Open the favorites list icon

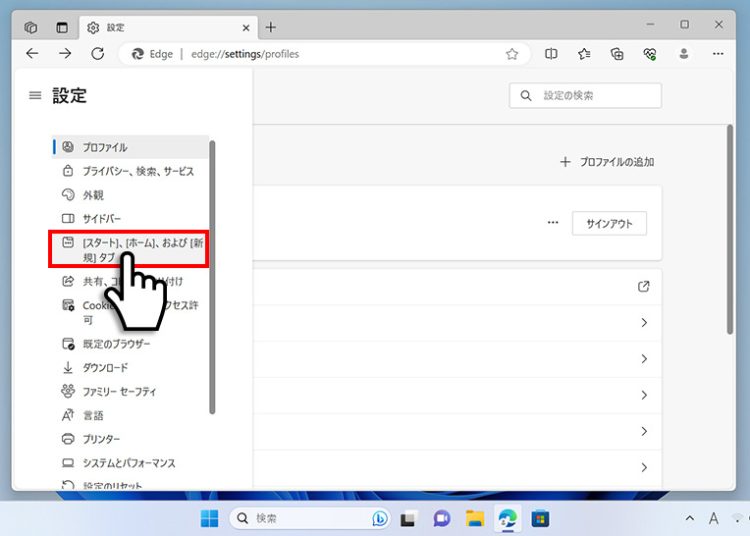(x=584, y=54)
